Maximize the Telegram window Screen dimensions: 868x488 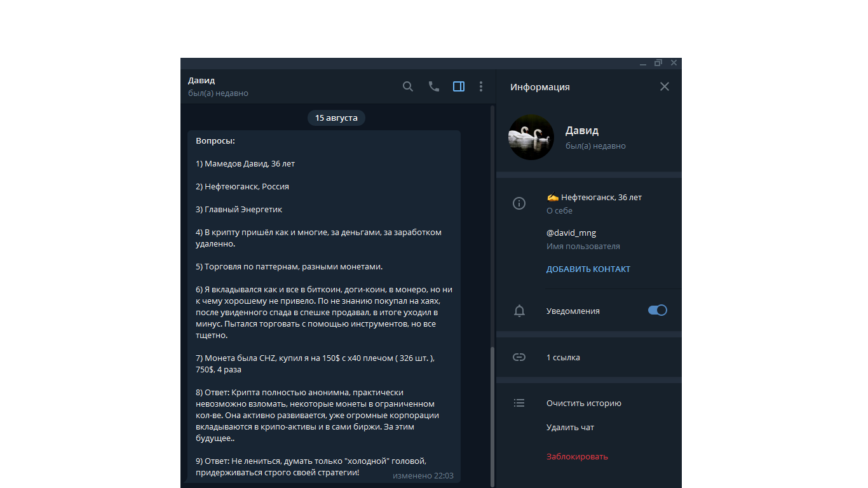point(658,63)
